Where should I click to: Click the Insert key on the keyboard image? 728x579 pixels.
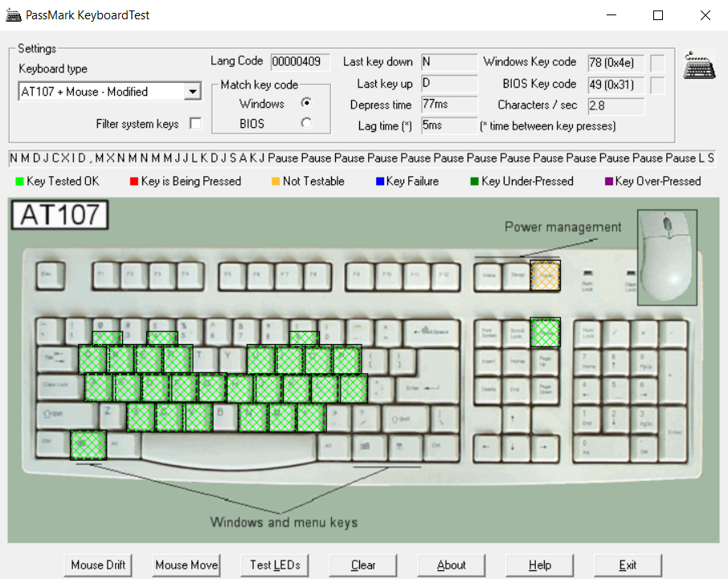488,362
